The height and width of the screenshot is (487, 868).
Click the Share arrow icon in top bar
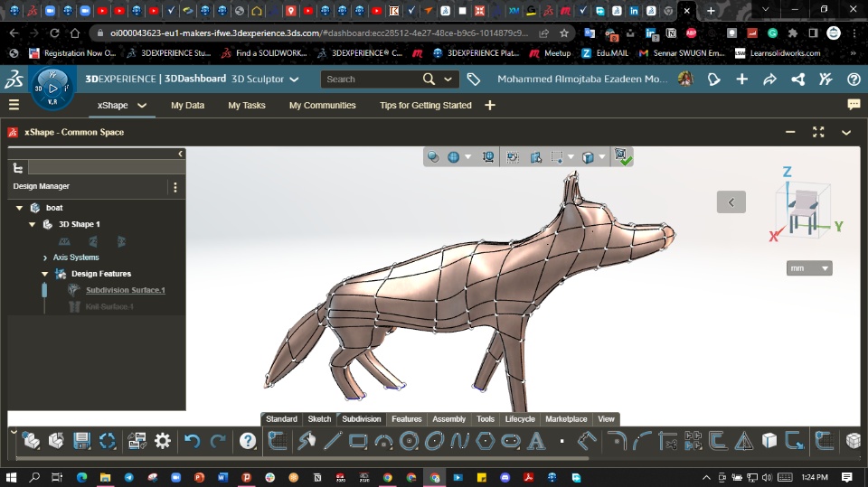tap(769, 80)
